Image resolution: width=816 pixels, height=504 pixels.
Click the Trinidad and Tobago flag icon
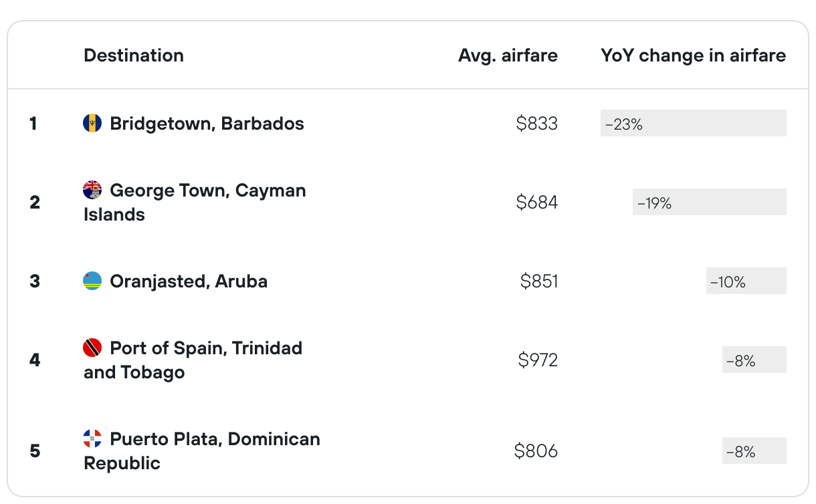pyautogui.click(x=92, y=348)
